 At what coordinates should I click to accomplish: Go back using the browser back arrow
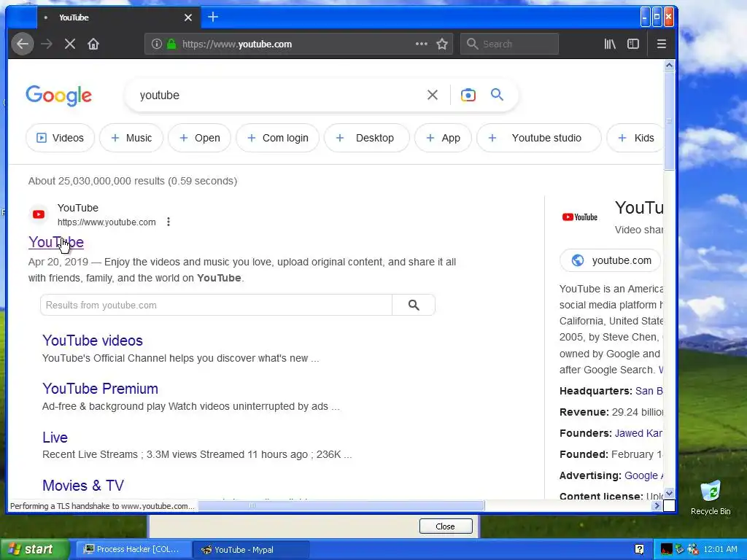pyautogui.click(x=22, y=44)
